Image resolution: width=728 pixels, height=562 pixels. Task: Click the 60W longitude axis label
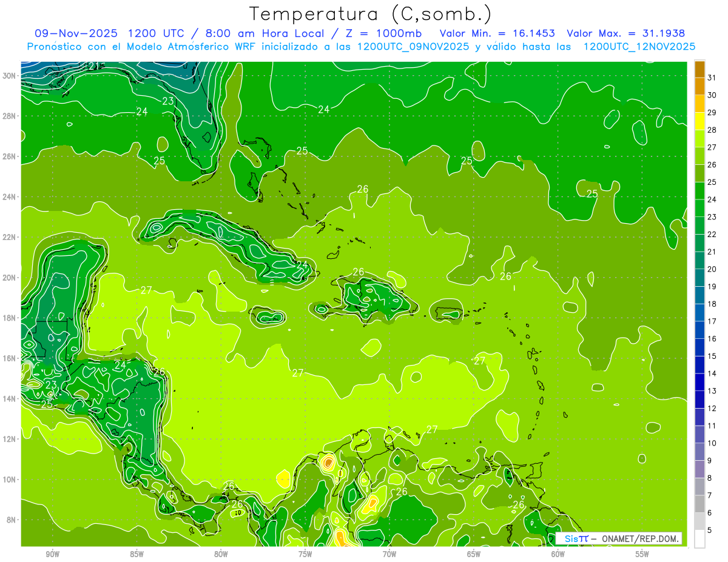[x=558, y=554]
